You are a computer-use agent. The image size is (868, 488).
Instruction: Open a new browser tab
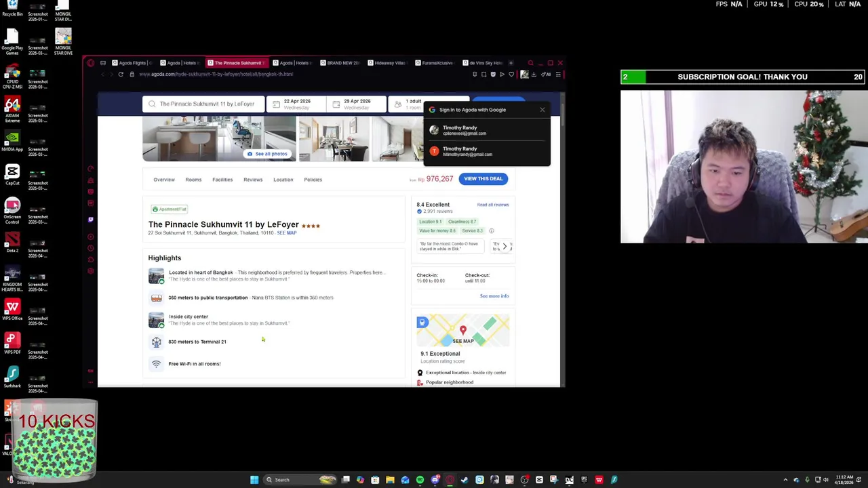pos(511,62)
